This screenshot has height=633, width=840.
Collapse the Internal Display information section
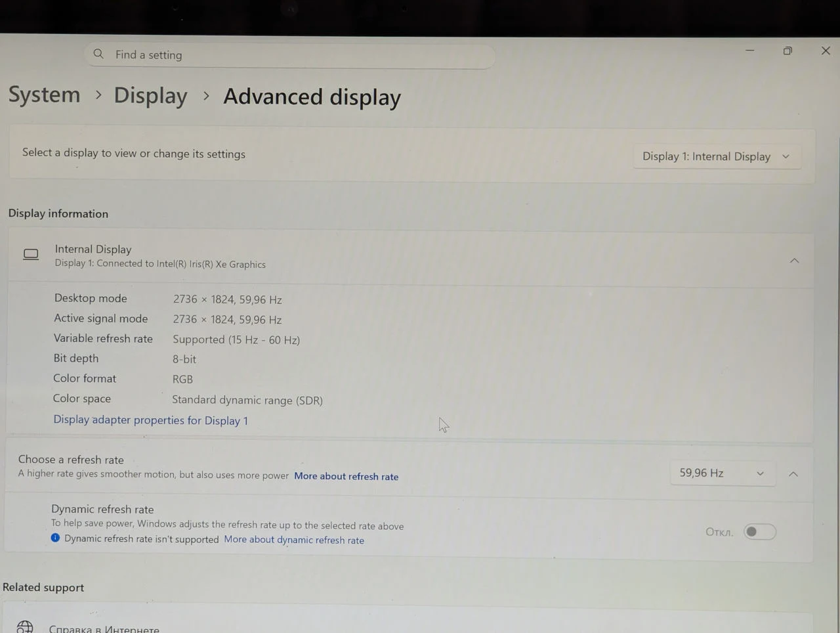794,261
